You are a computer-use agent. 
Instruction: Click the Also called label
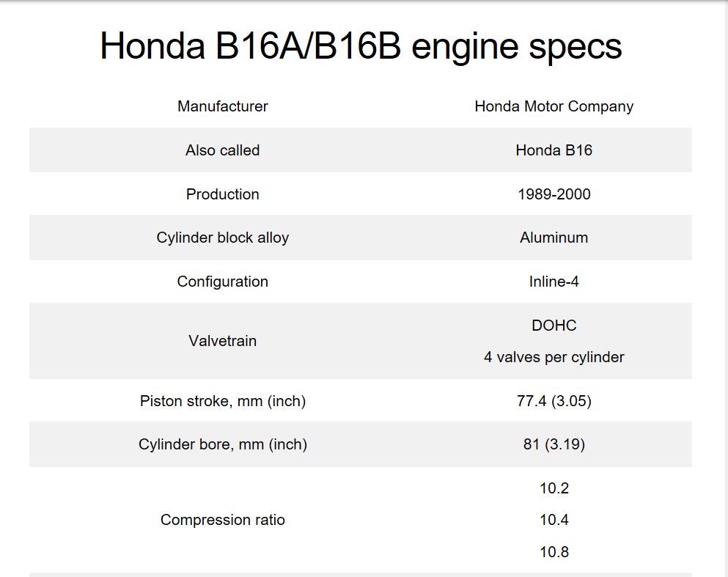pyautogui.click(x=223, y=150)
